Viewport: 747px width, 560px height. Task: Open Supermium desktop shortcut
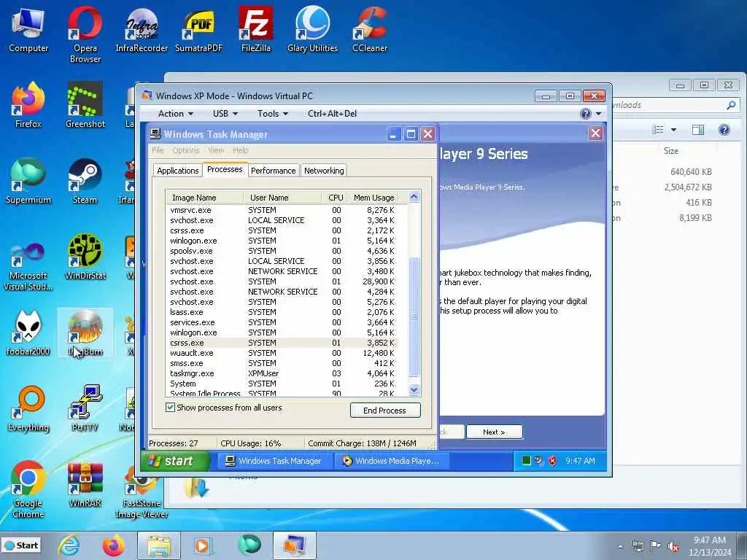click(28, 182)
